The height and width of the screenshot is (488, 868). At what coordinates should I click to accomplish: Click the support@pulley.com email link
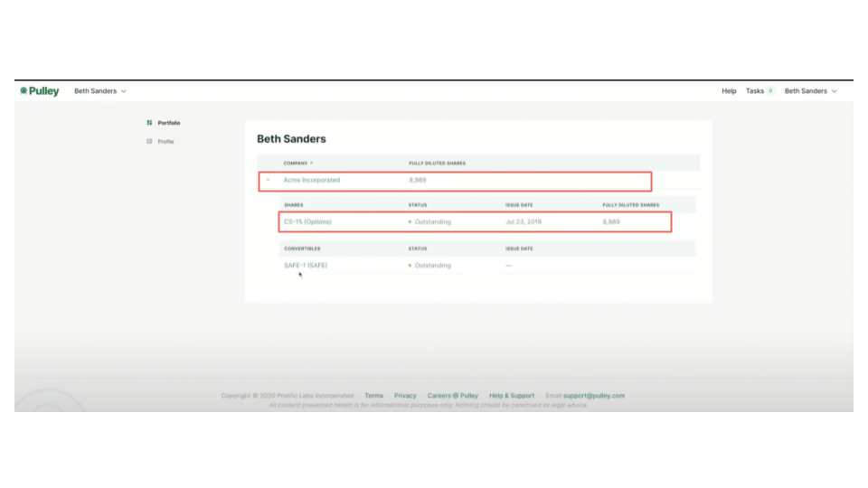click(x=594, y=396)
